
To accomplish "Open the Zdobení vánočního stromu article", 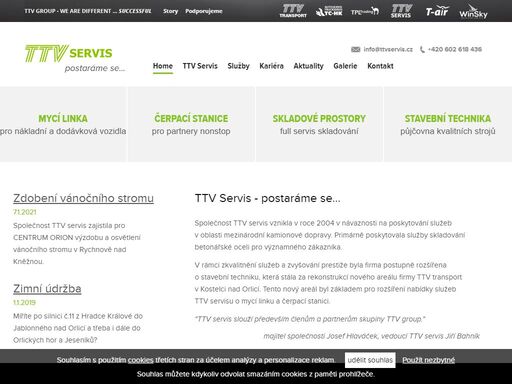I will (x=83, y=198).
